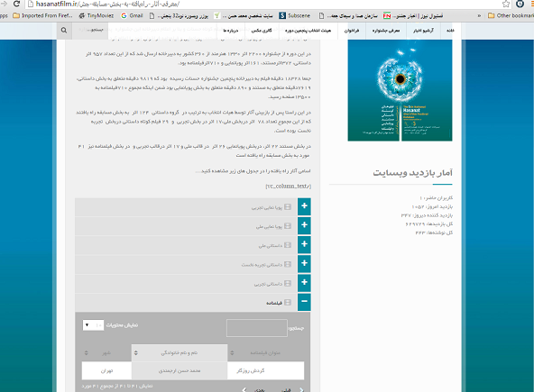
Task: Click the magnifier search icon in site header
Action: [64, 31]
